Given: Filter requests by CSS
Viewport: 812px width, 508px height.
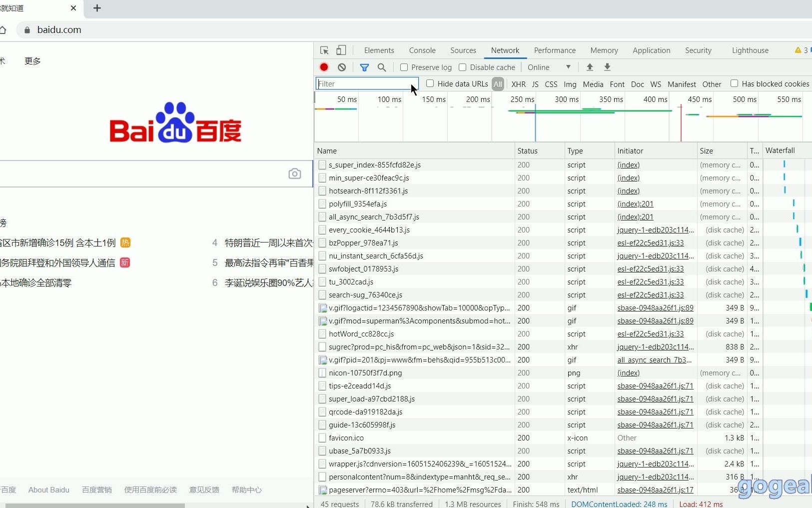Looking at the screenshot, I should point(551,84).
